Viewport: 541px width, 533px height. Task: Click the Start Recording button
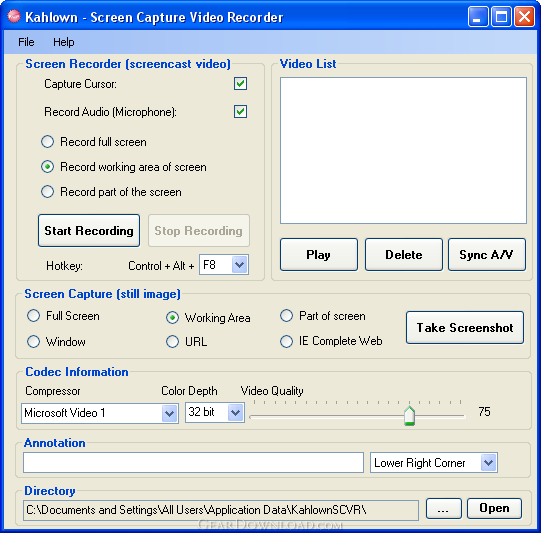click(89, 230)
